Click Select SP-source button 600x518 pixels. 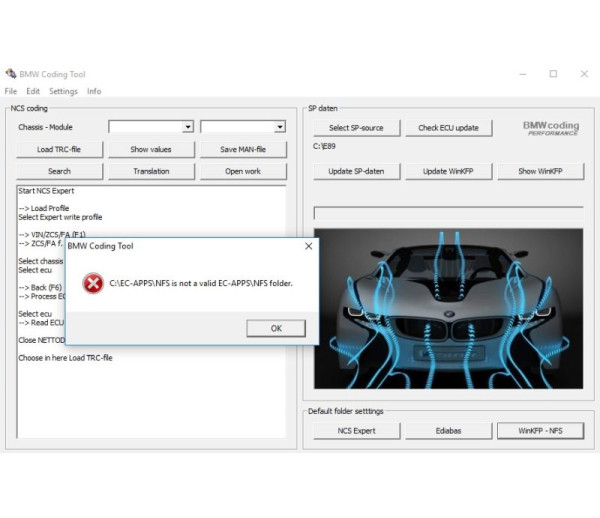click(356, 128)
